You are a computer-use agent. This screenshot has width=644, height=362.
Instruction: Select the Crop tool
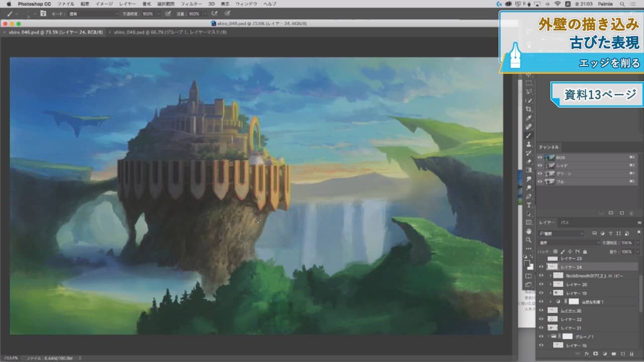[x=529, y=109]
